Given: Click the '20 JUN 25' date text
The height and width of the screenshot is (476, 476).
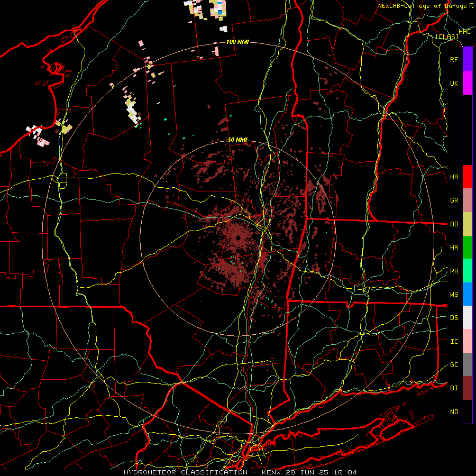Looking at the screenshot, I should tap(308, 472).
